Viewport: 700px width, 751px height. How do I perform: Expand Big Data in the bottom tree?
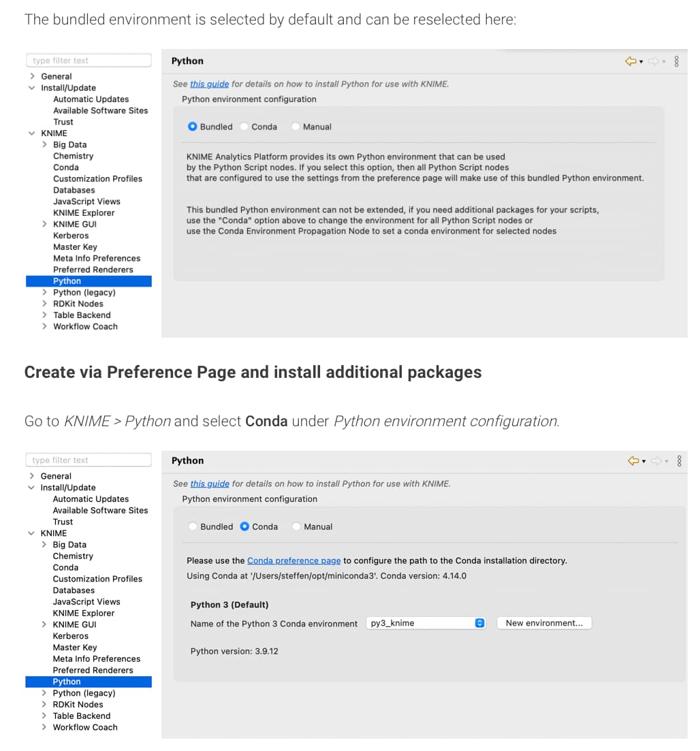(44, 545)
